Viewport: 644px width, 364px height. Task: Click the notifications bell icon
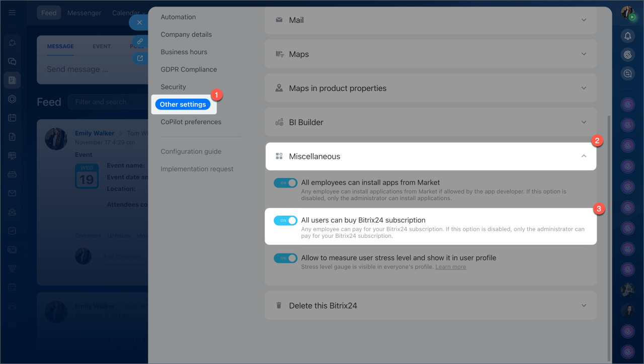pyautogui.click(x=627, y=36)
